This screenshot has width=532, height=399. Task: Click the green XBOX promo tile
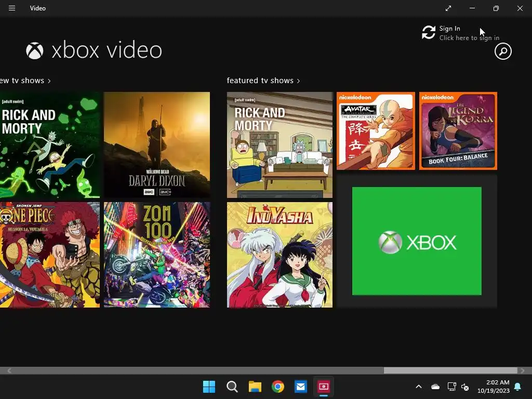[417, 241]
